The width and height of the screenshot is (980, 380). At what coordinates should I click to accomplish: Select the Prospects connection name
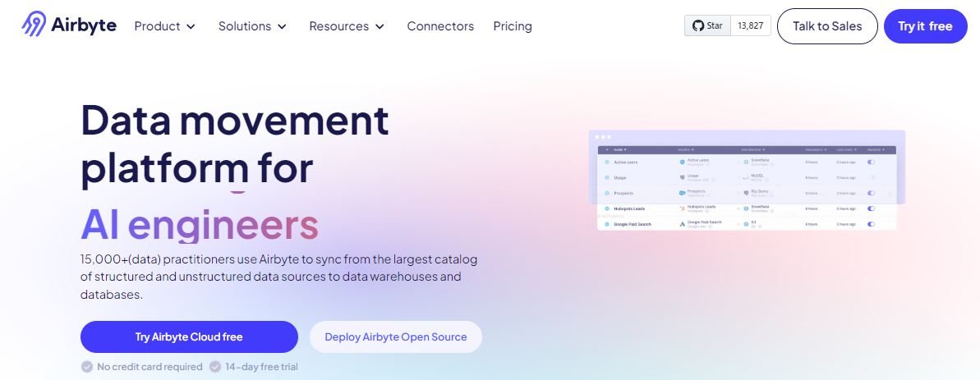coord(623,193)
